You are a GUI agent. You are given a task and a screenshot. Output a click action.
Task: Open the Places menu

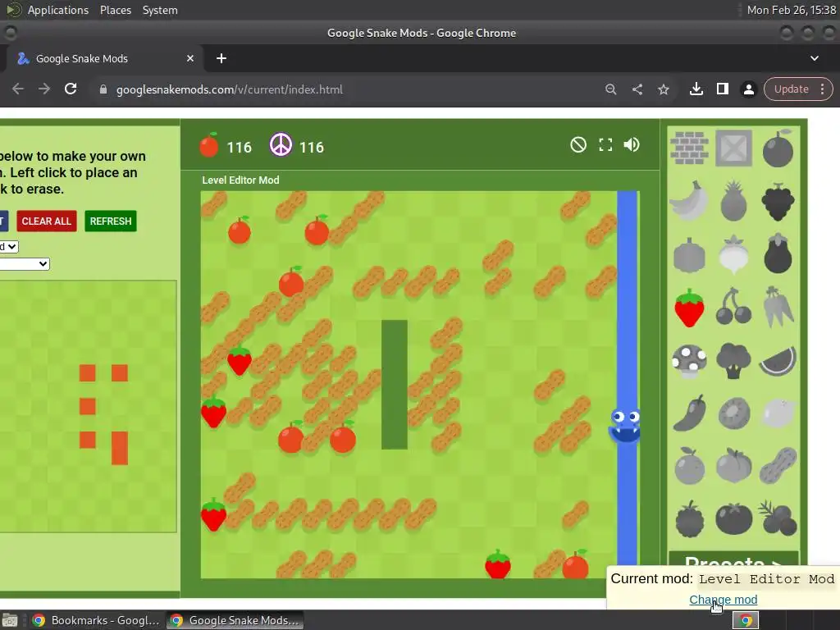pyautogui.click(x=115, y=10)
